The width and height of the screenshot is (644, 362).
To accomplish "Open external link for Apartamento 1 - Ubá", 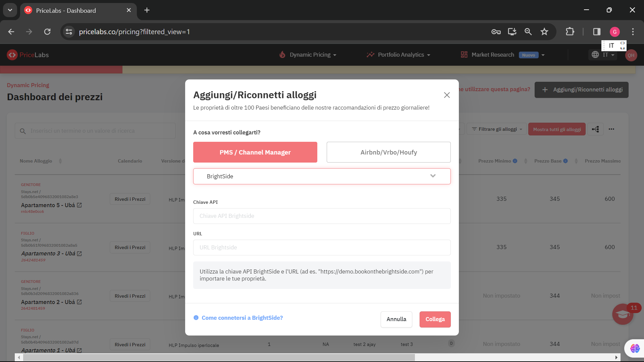I will pos(79,350).
